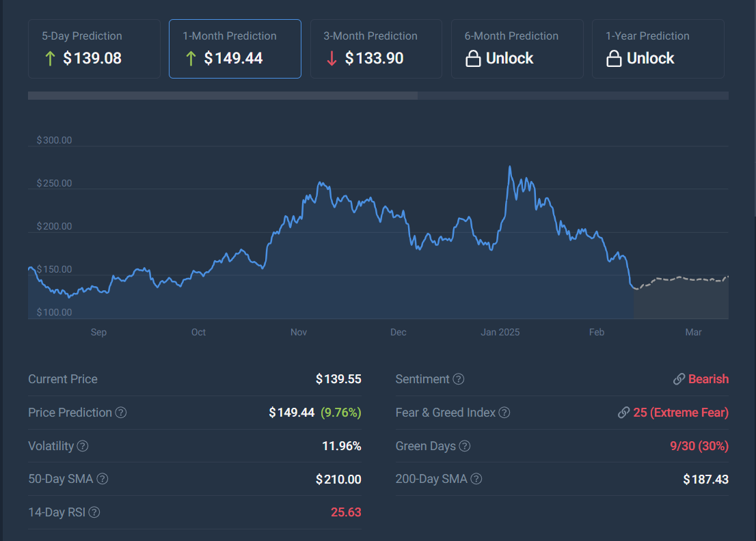Open the 14-Day RSI help icon
756x541 pixels.
coord(94,512)
